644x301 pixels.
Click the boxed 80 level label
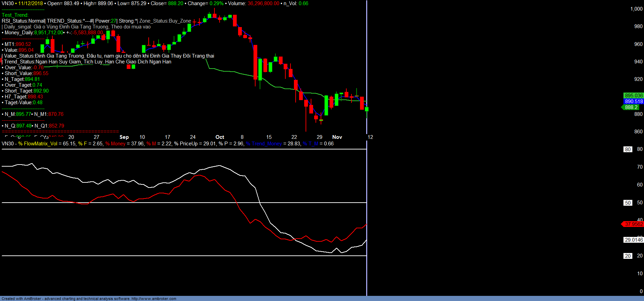point(628,149)
